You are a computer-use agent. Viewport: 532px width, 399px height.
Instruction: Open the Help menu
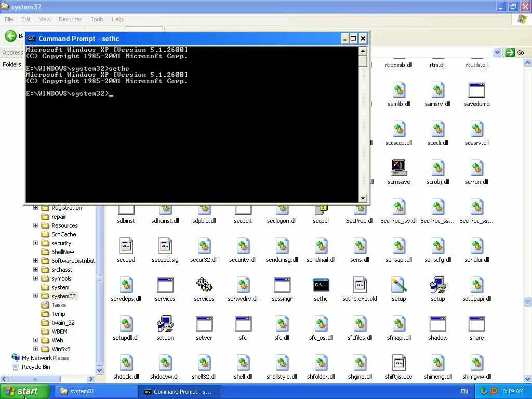click(117, 19)
